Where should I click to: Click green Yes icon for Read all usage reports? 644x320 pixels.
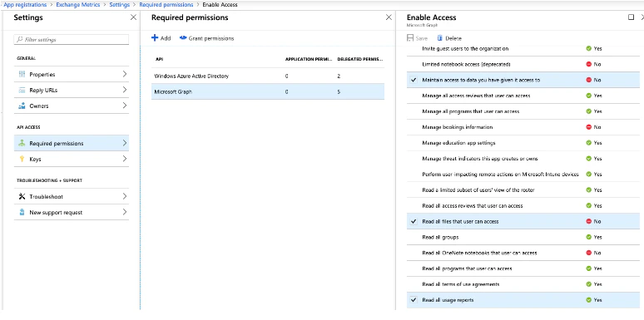pyautogui.click(x=588, y=300)
